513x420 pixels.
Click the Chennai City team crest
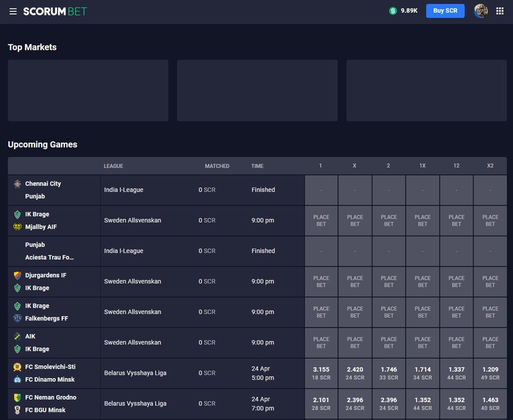[x=17, y=184]
